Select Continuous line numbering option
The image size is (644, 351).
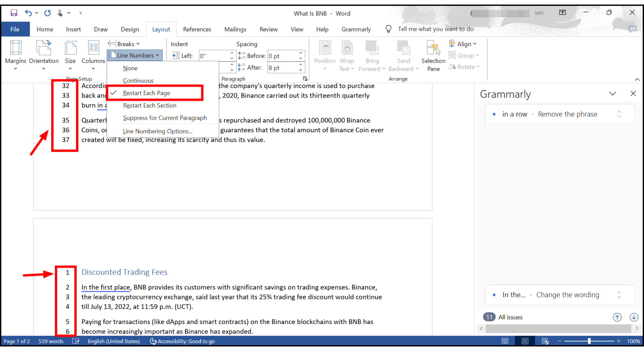138,81
